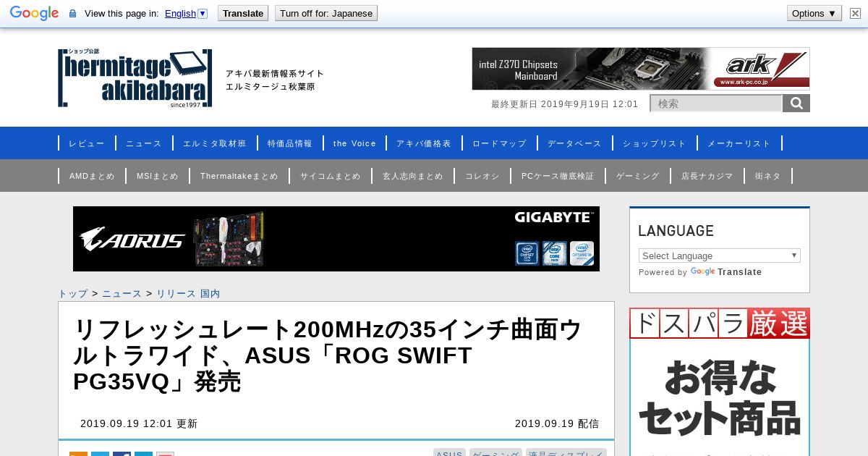868x456 pixels.
Task: Open the English language dropdown
Action: coord(186,13)
